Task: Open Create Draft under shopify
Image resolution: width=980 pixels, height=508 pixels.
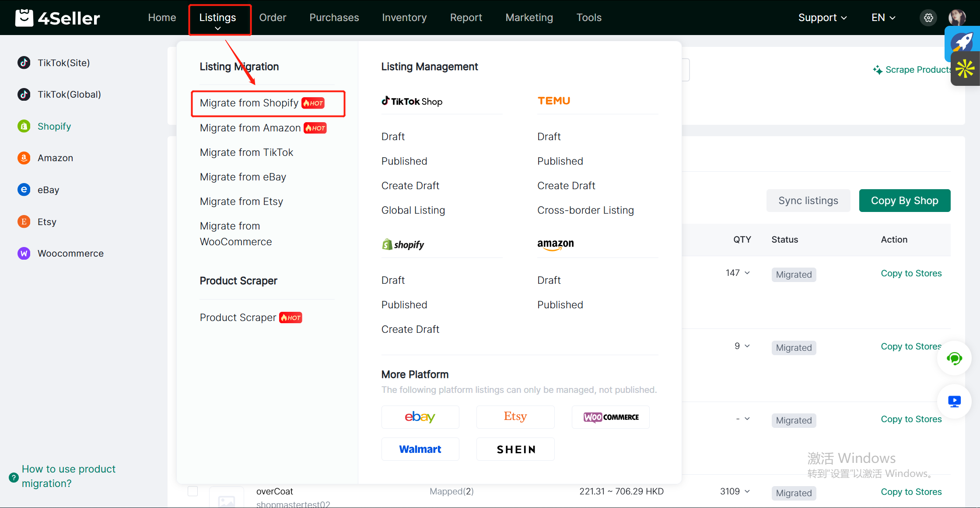Action: tap(410, 329)
